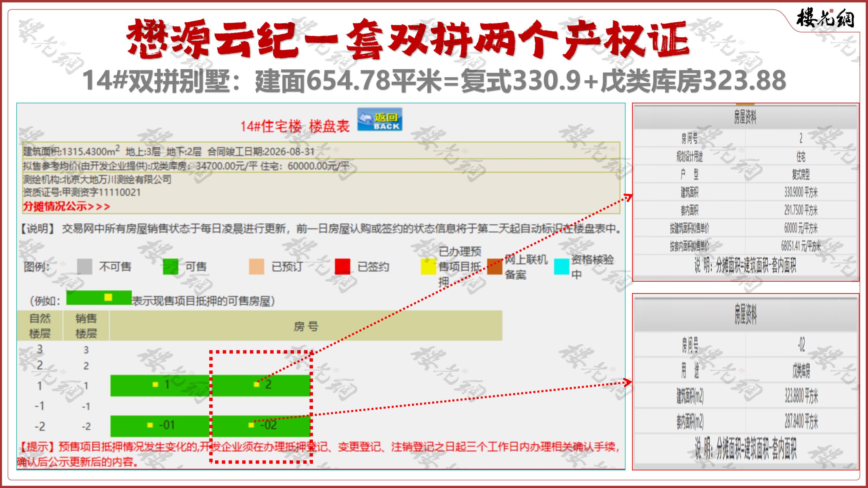This screenshot has height=488, width=868.
Task: Click the peach 已预订 legend swatch
Action: click(x=257, y=267)
